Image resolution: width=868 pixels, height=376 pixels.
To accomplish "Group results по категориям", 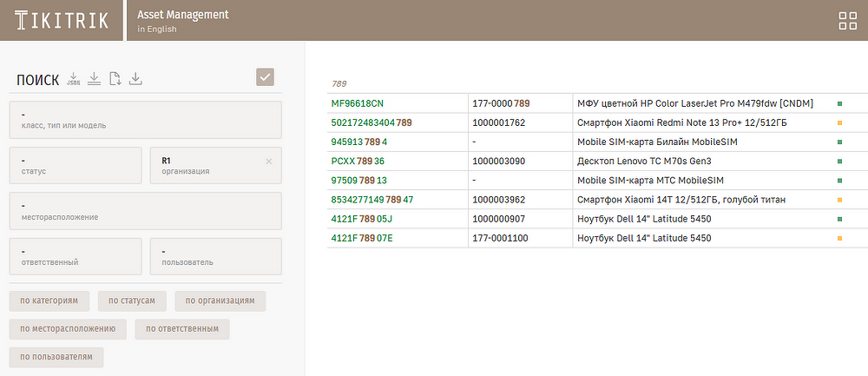I will [49, 301].
